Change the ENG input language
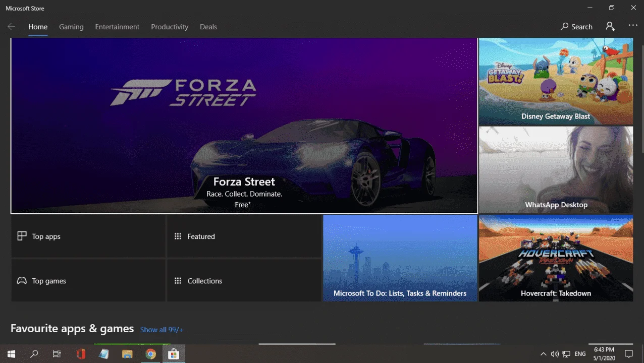The width and height of the screenshot is (644, 363). [580, 354]
